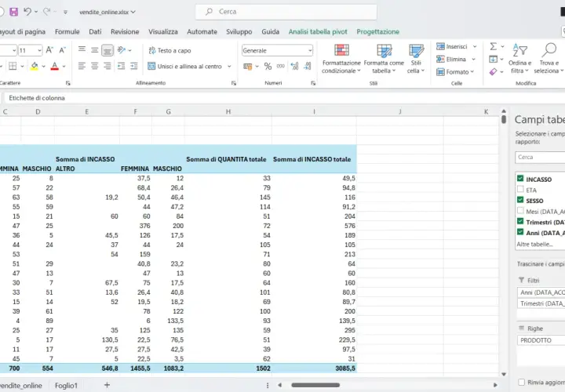Open Analisi tabella pivot tab

point(318,31)
